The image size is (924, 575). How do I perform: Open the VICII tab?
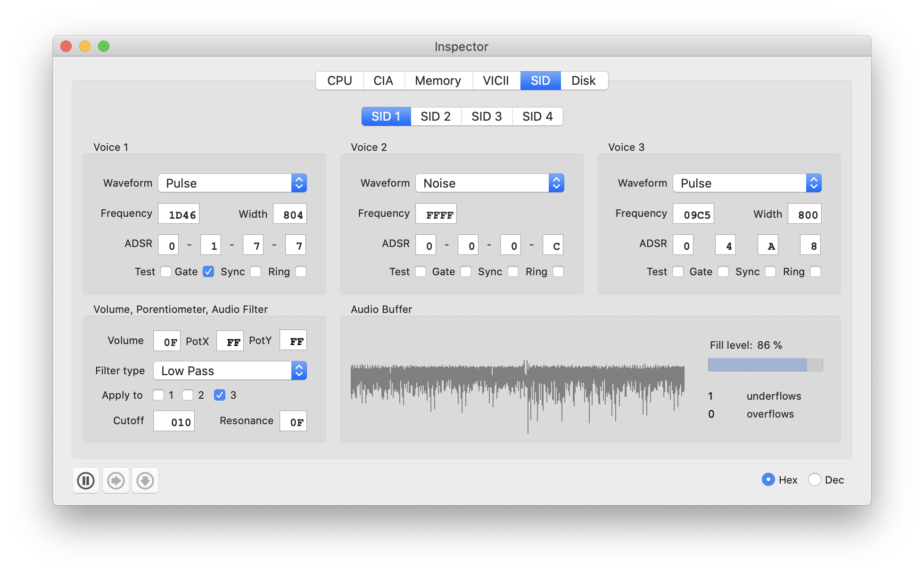tap(496, 81)
